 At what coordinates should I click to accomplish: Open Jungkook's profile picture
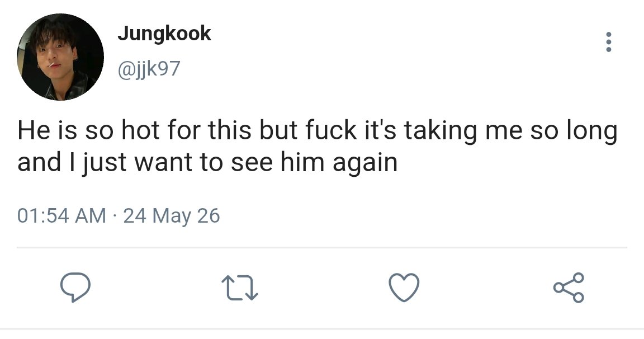[60, 57]
